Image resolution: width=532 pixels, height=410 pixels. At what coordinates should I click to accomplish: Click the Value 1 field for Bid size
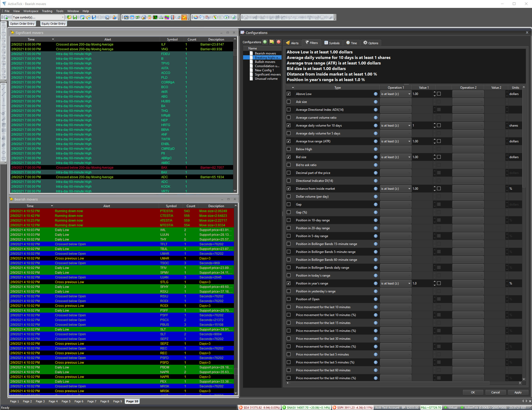click(x=422, y=157)
